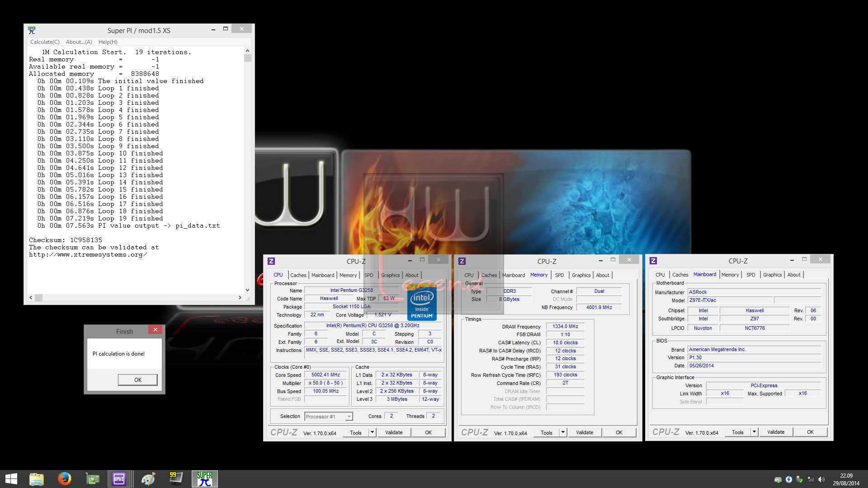Switch to SPD tab in first CPU-Z
Screen dimensions: 868x488
(x=369, y=275)
